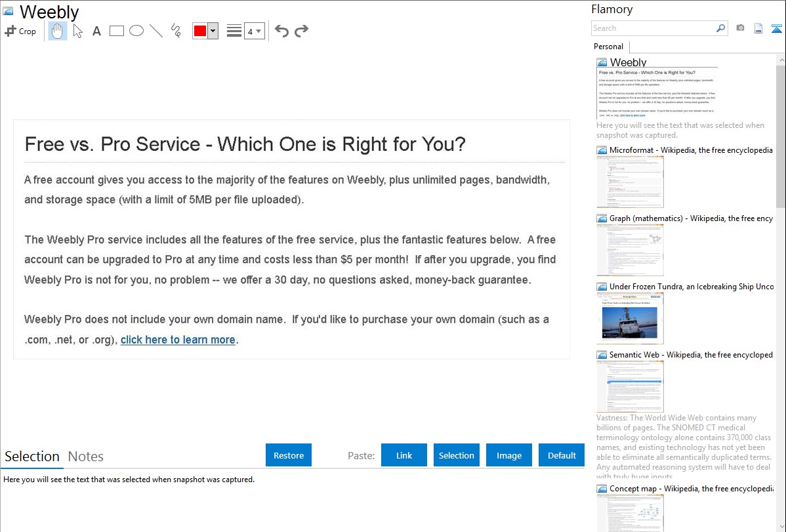
Task: Follow the click here to learn more link
Action: pos(178,340)
